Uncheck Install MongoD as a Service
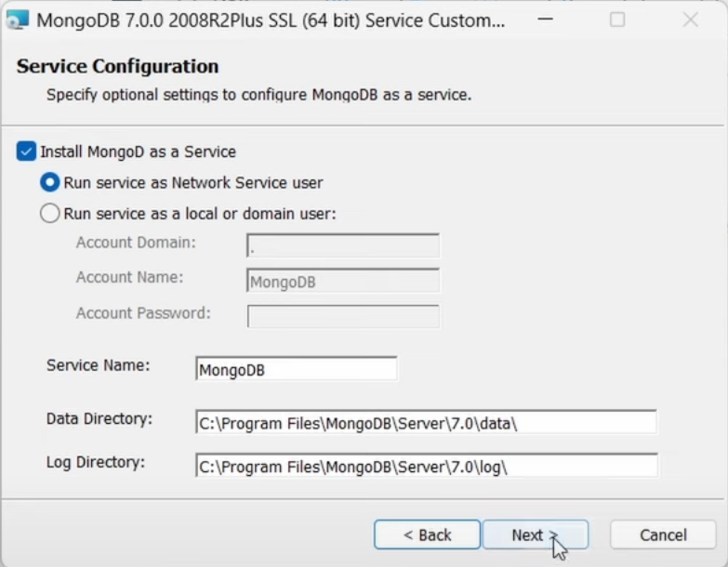 pos(26,152)
